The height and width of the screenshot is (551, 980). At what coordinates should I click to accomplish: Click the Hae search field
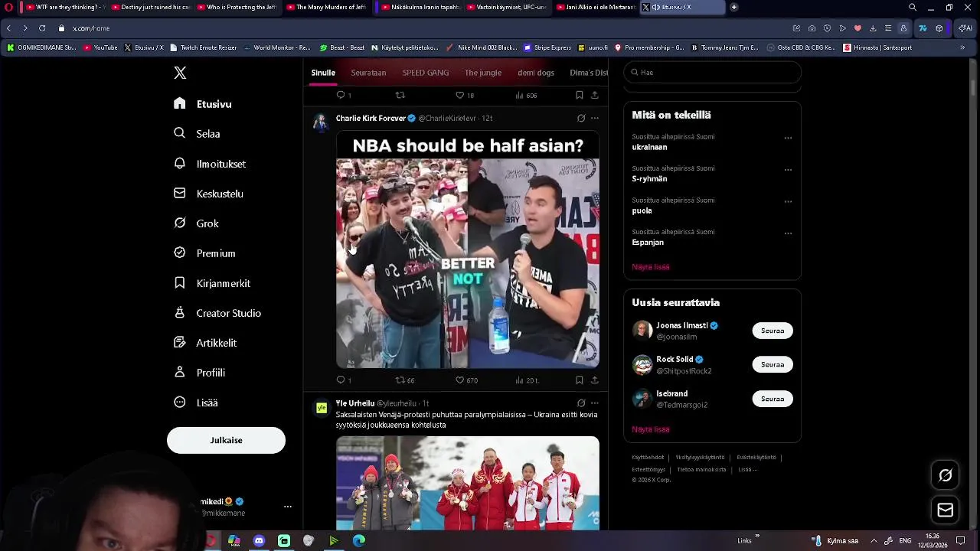[712, 73]
